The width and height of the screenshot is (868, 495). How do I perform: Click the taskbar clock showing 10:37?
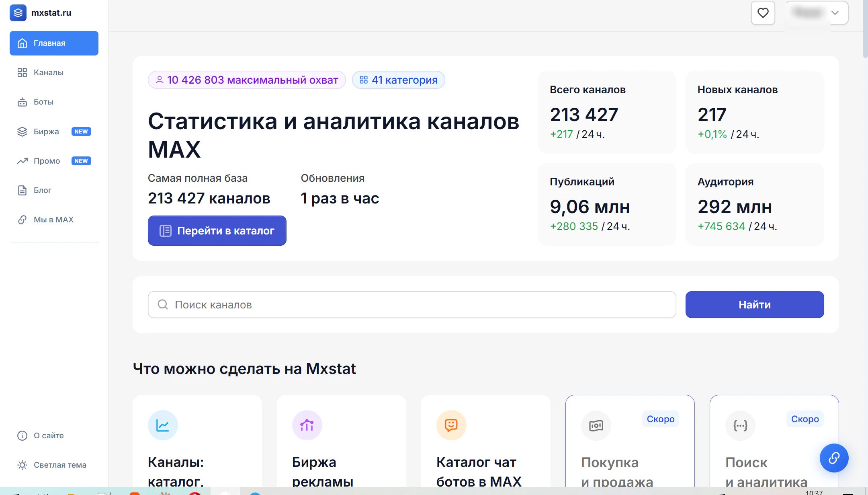point(814,492)
